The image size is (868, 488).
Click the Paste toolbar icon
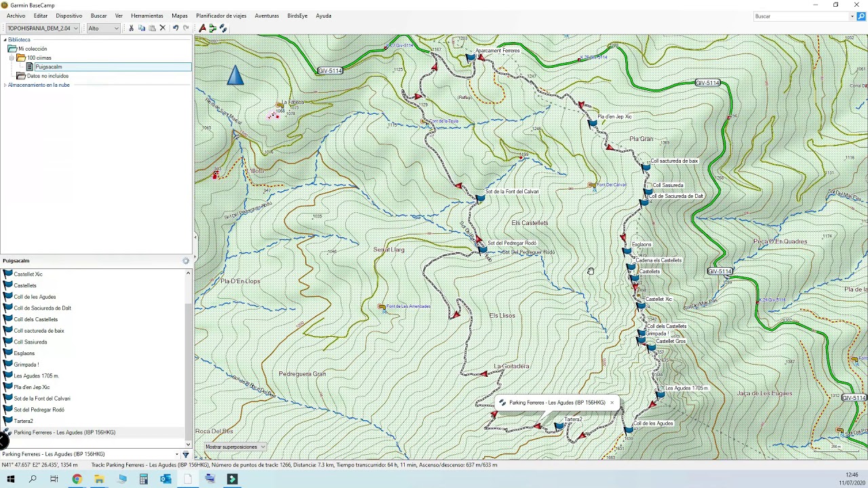point(152,28)
